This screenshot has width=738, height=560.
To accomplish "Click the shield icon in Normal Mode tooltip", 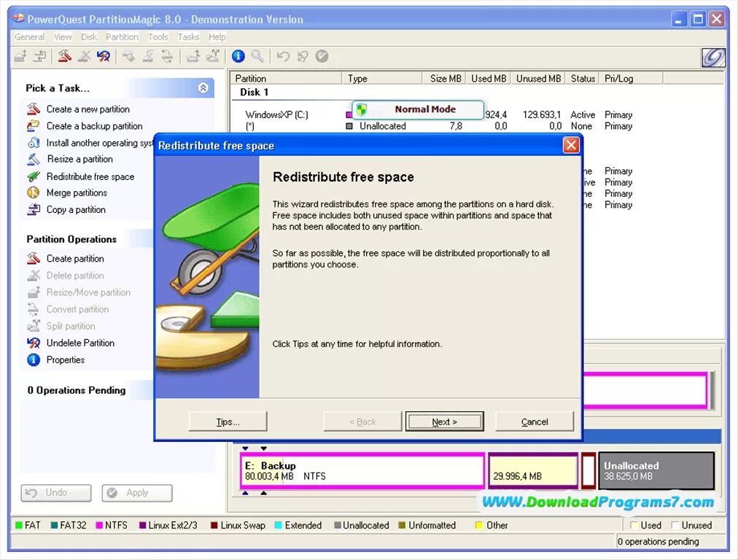I will pos(362,110).
